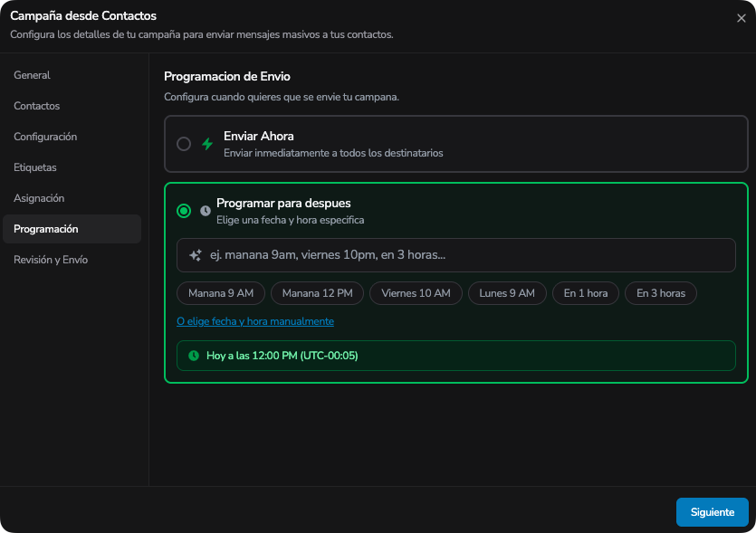Go to the Contactos section
This screenshot has height=533, width=756.
72,106
